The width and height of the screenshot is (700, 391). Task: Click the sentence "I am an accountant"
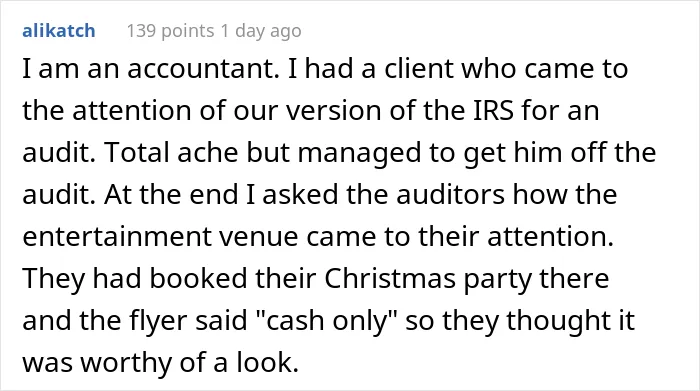[151, 69]
